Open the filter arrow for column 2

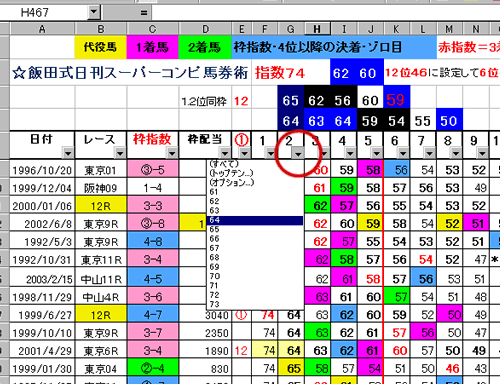298,153
